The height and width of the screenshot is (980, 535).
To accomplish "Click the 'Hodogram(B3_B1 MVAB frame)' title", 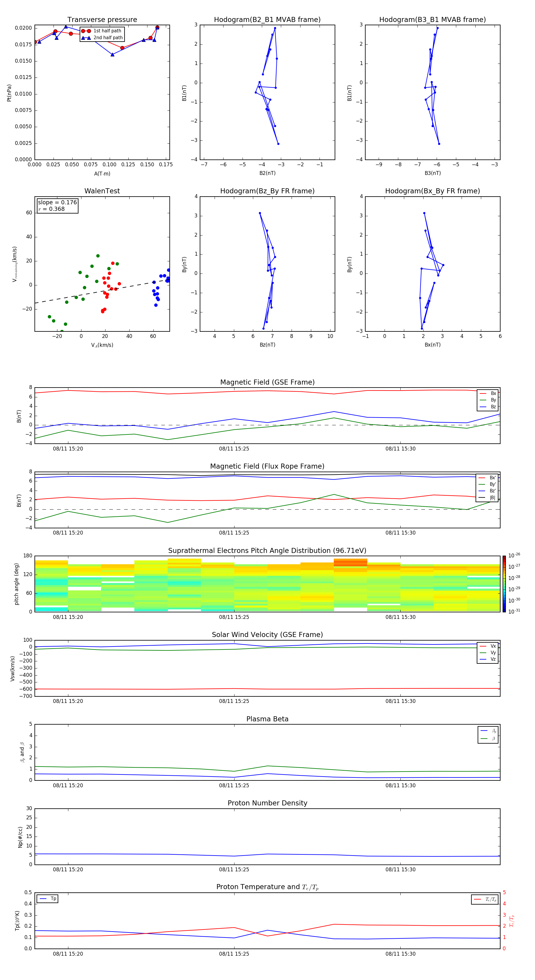I will (432, 20).
